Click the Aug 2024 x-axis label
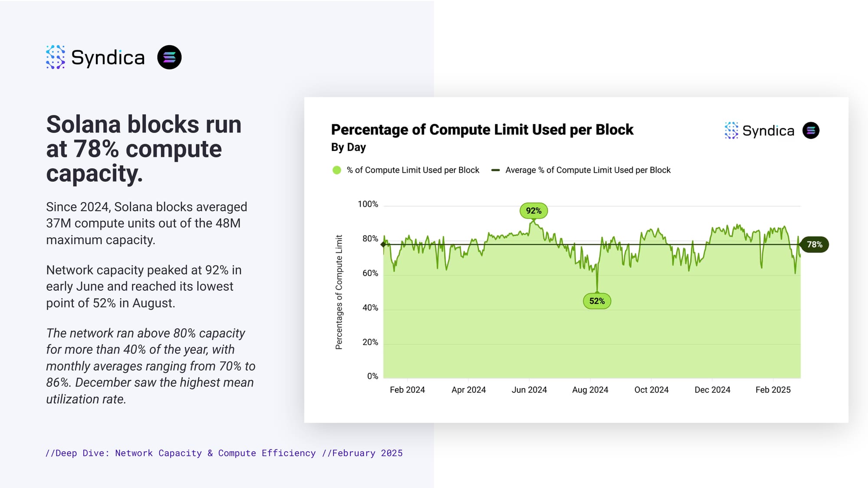 click(x=590, y=390)
